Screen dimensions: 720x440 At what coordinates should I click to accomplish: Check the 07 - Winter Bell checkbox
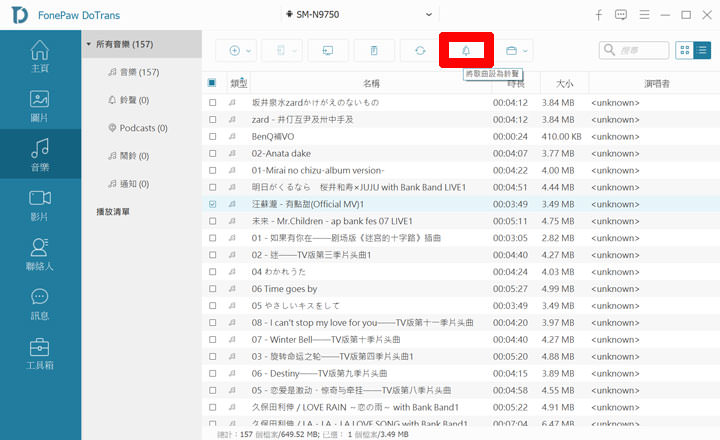pyautogui.click(x=212, y=339)
